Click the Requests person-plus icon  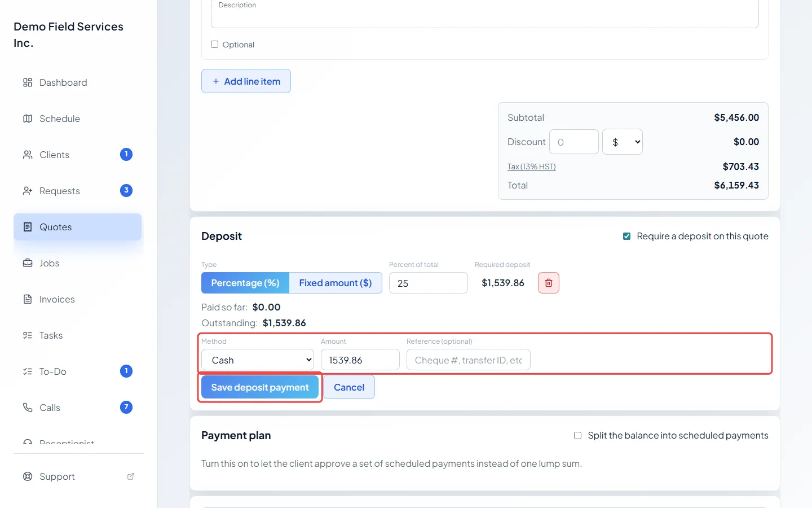[x=28, y=191]
